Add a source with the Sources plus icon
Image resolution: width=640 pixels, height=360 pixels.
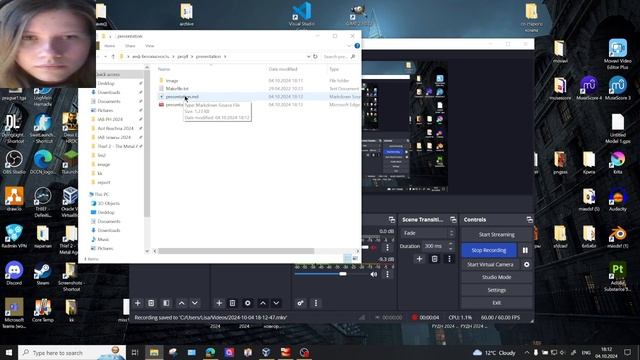click(219, 303)
